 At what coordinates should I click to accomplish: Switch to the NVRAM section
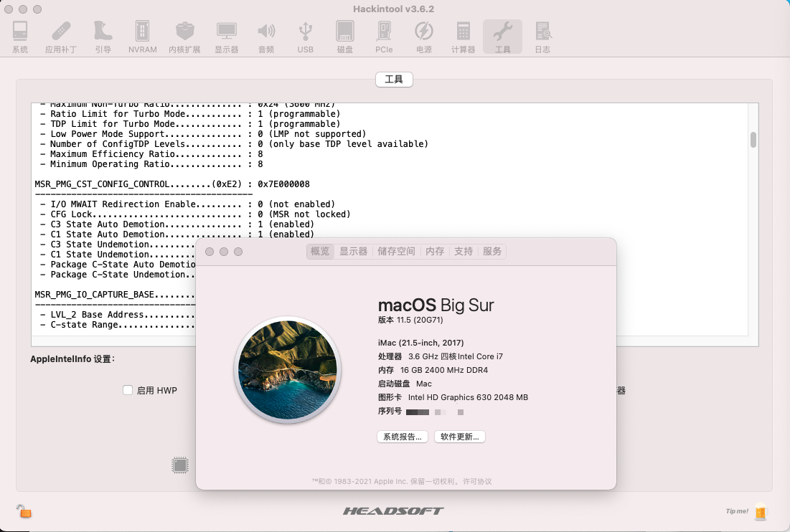tap(143, 37)
